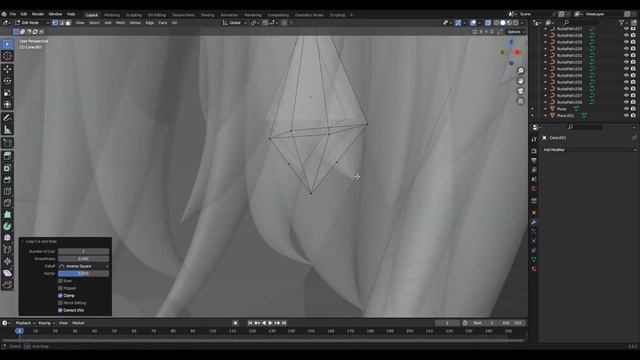Uncheck the Correct UVs checkbox
This screenshot has width=640, height=360.
pos(60,310)
